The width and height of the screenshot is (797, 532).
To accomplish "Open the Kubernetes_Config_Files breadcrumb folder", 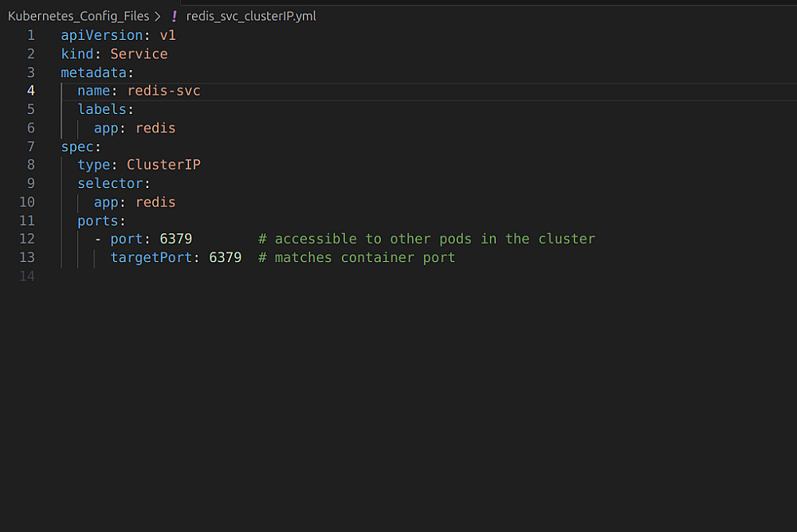I will (x=78, y=16).
